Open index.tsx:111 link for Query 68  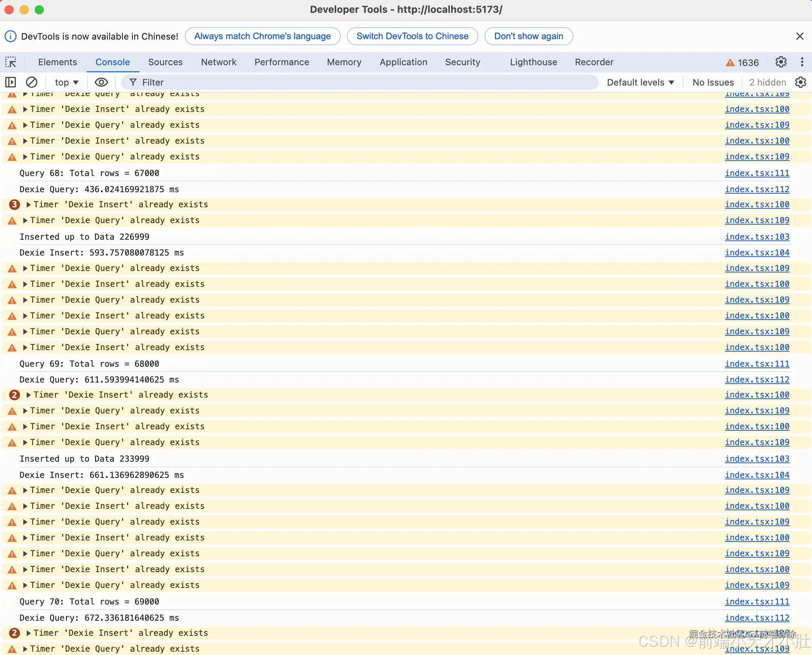pos(757,173)
